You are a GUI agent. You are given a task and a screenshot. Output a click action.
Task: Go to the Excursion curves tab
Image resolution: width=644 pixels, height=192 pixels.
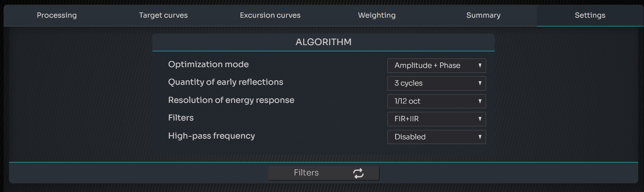pos(270,15)
